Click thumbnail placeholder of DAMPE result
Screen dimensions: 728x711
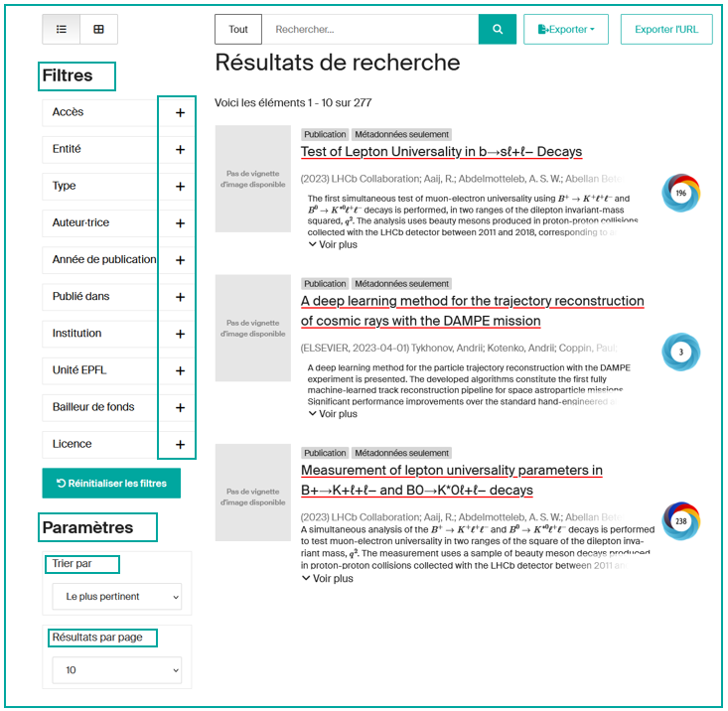click(x=253, y=328)
